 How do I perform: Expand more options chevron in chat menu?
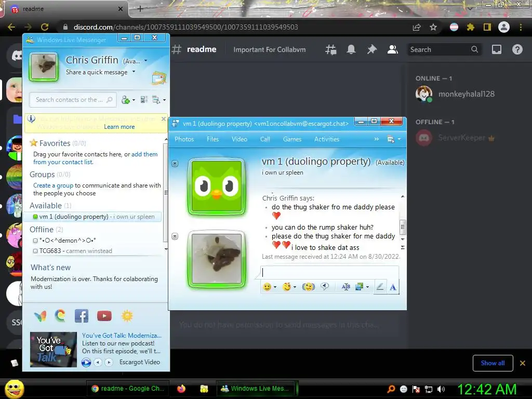point(376,139)
